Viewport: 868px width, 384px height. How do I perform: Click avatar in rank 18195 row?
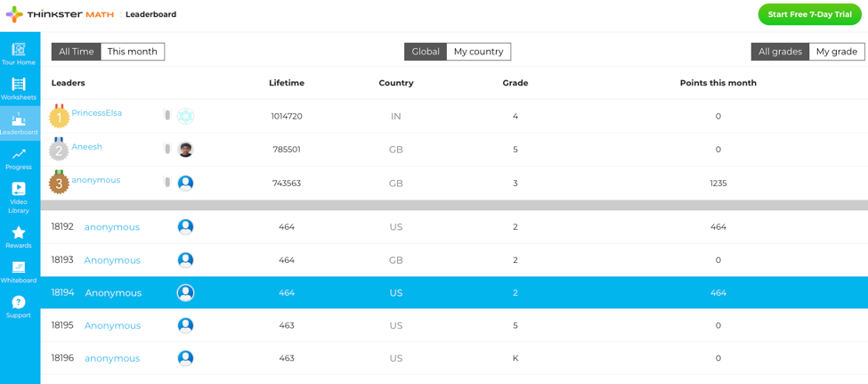coord(185,325)
